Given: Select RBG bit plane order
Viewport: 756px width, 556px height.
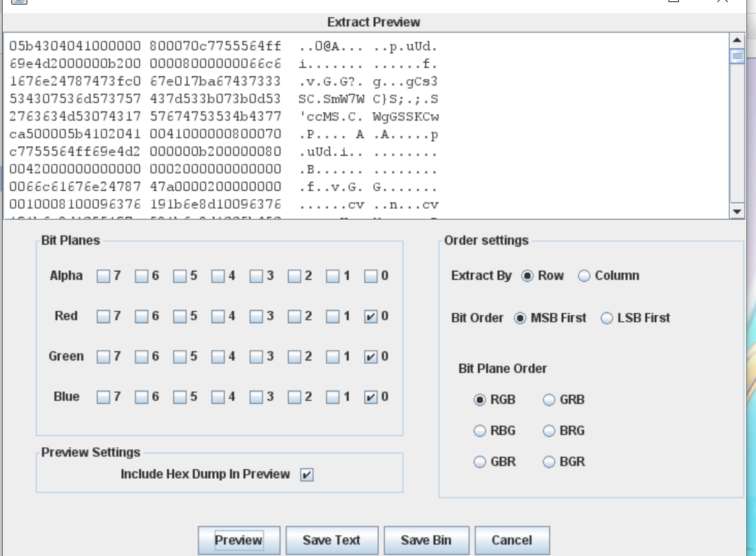Looking at the screenshot, I should pos(480,431).
